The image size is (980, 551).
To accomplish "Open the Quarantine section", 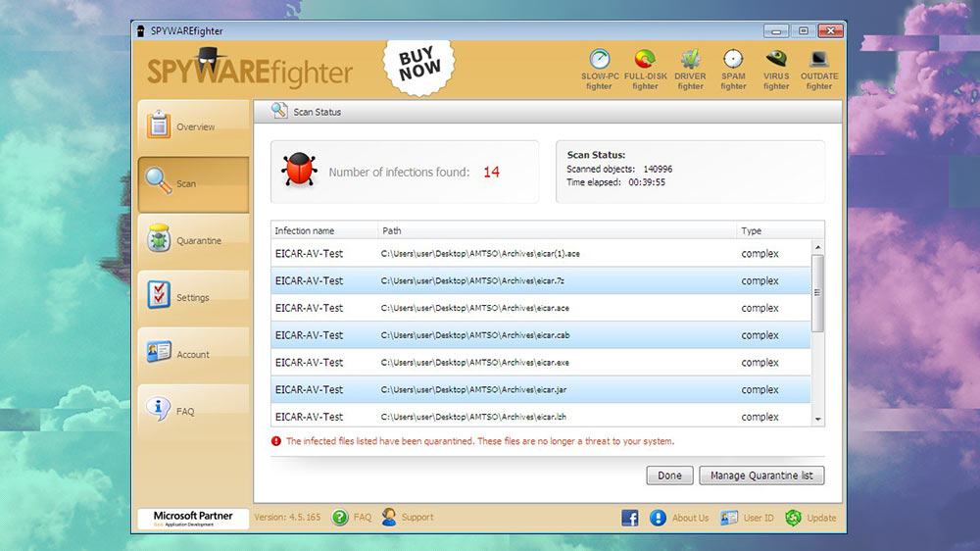I will click(193, 240).
